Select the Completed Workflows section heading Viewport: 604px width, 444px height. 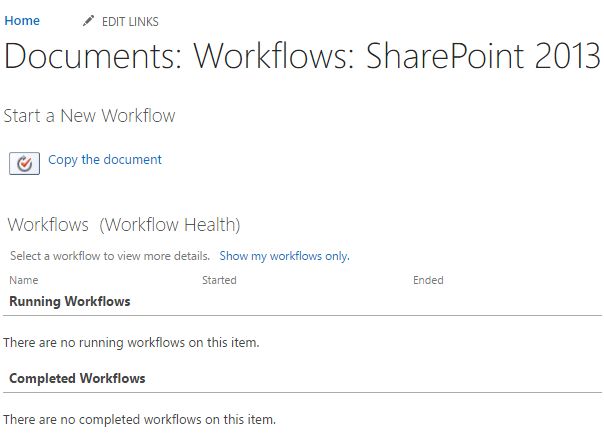click(77, 379)
